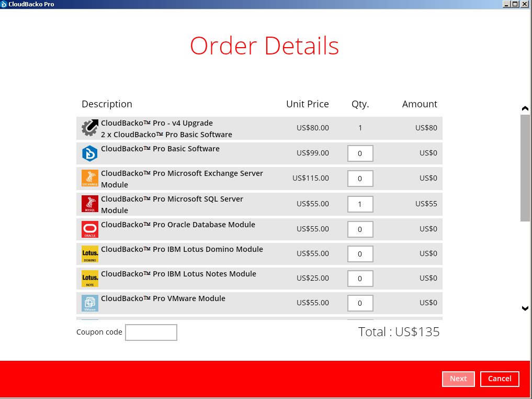Maximize the CloudBacko Pro window

coord(515,4)
